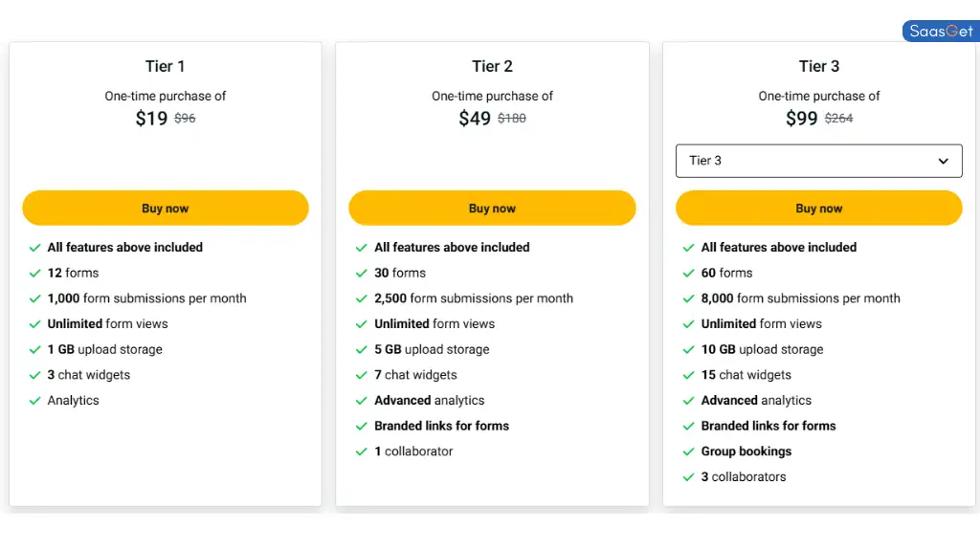980x551 pixels.
Task: Click the checkmark beside "Analytics" in Tier 1
Action: click(x=34, y=400)
